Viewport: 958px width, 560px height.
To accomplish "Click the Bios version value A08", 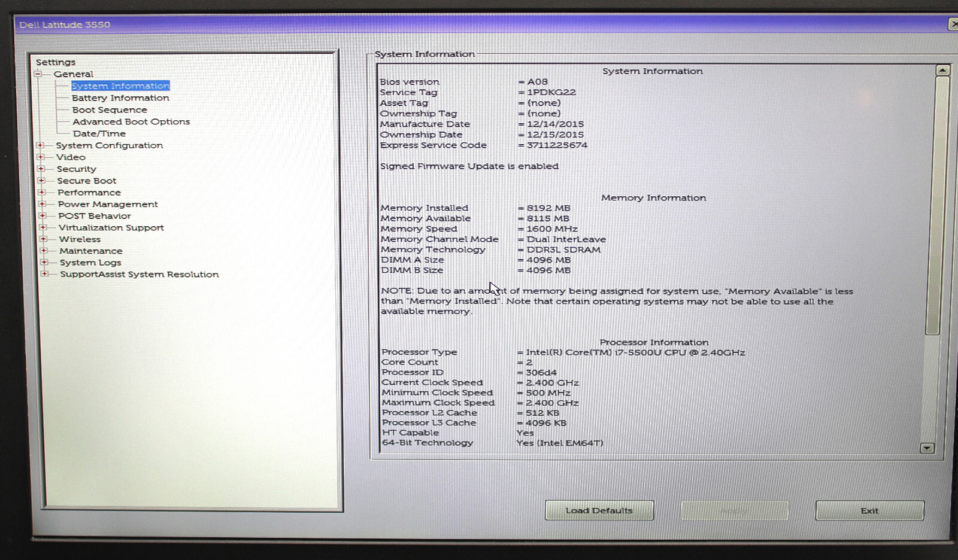I will [x=537, y=81].
